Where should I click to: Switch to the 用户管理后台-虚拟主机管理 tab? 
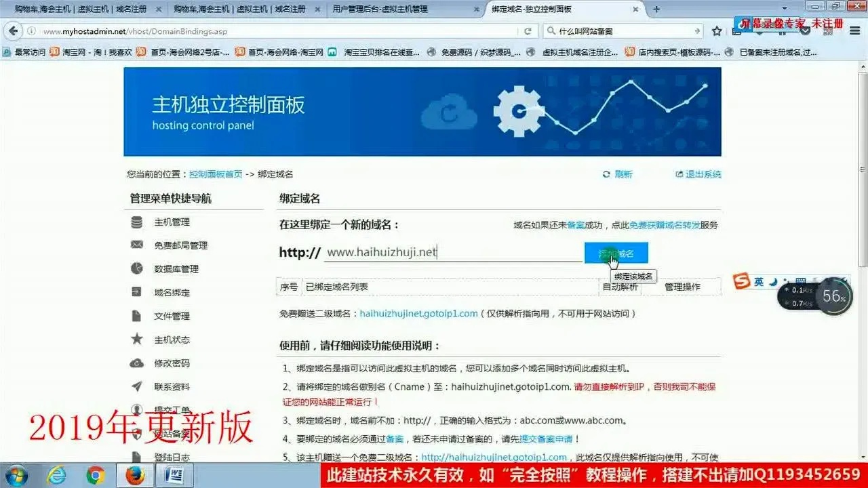[x=406, y=9]
